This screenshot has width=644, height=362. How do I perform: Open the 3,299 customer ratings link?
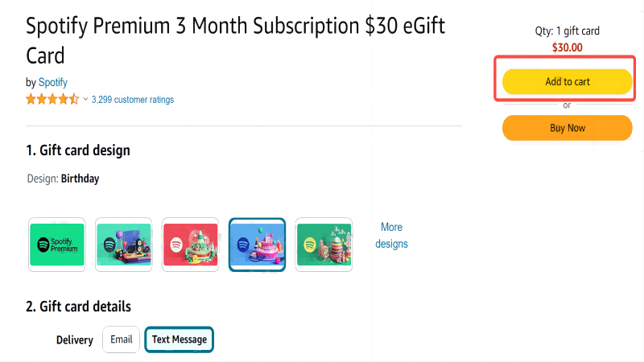click(133, 100)
